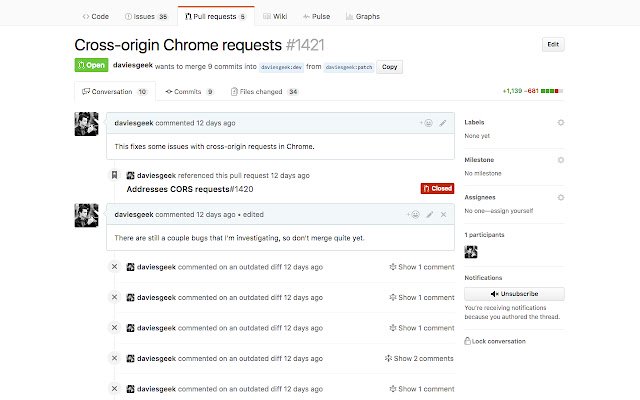640x400 pixels.
Task: Delete the second comment with the X icon
Action: [444, 214]
